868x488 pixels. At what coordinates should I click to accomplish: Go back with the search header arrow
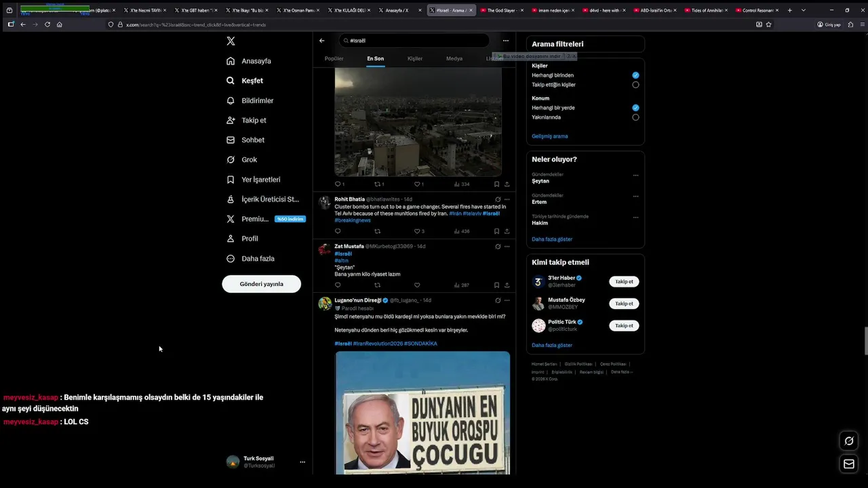point(322,41)
